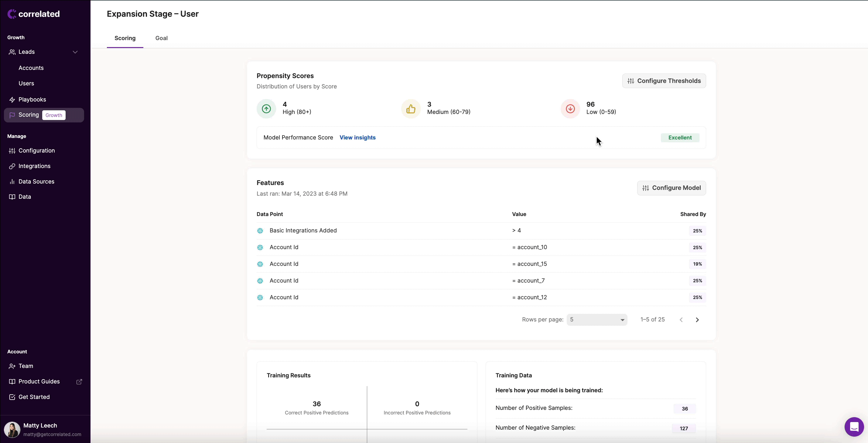Click the Number of Negative Samples value 127

click(x=684, y=428)
